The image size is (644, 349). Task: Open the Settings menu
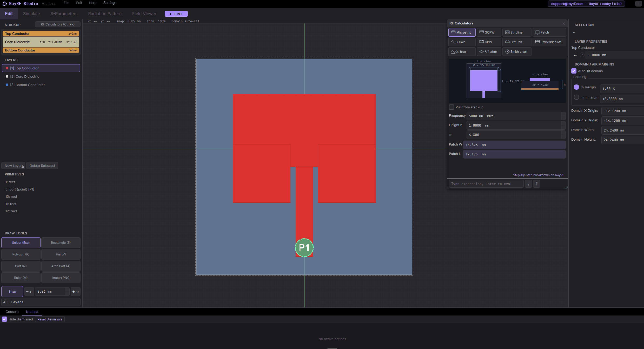coord(110,3)
